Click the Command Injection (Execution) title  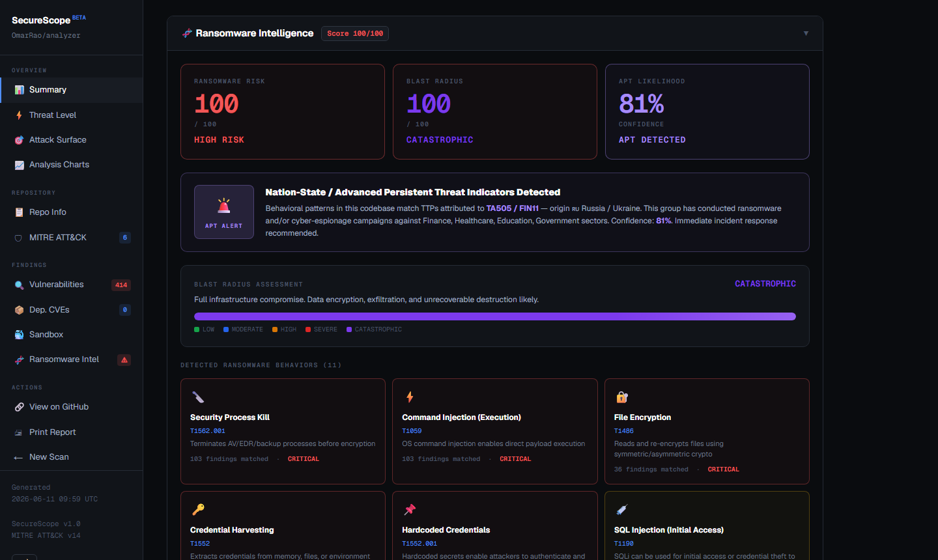tap(462, 417)
